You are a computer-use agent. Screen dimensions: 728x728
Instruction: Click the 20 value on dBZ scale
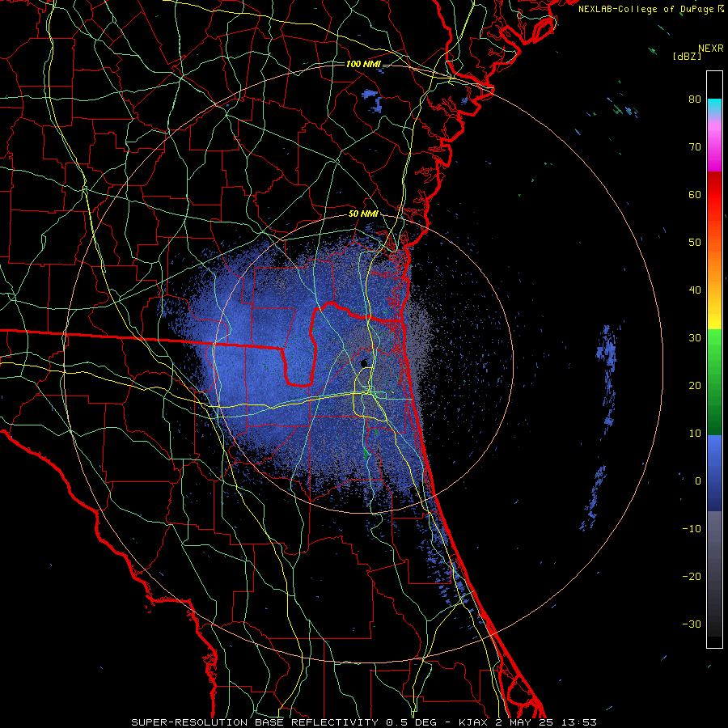pos(695,385)
